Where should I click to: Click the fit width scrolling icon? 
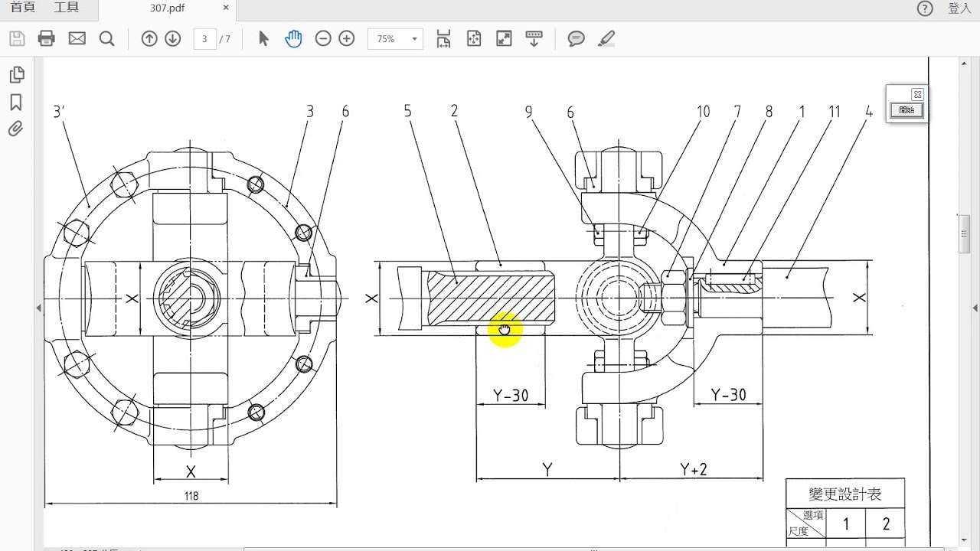pos(443,38)
